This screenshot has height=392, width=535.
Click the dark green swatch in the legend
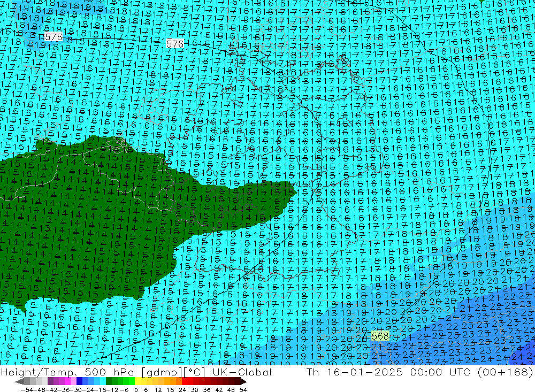[109, 381]
